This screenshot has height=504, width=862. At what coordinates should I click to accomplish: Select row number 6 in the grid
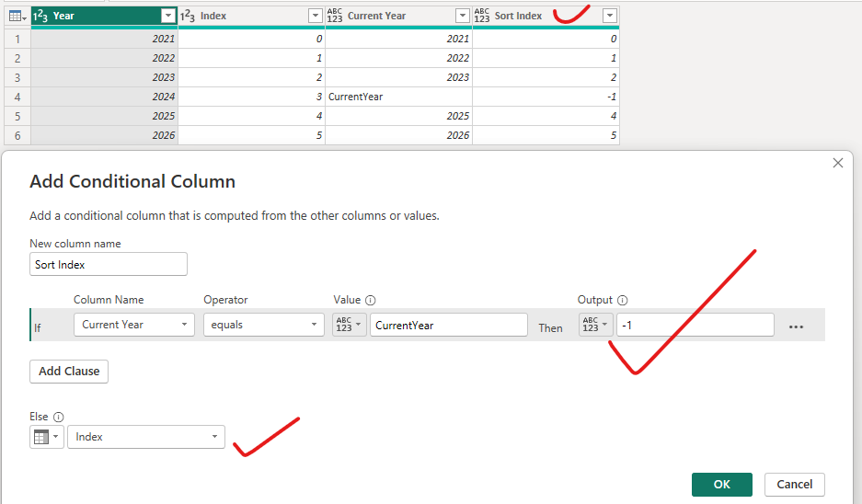coord(17,135)
